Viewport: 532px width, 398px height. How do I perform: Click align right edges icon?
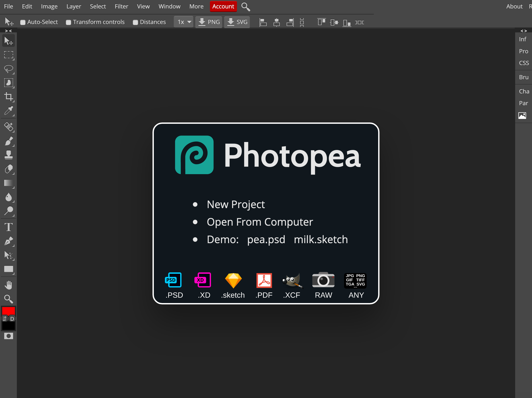290,22
